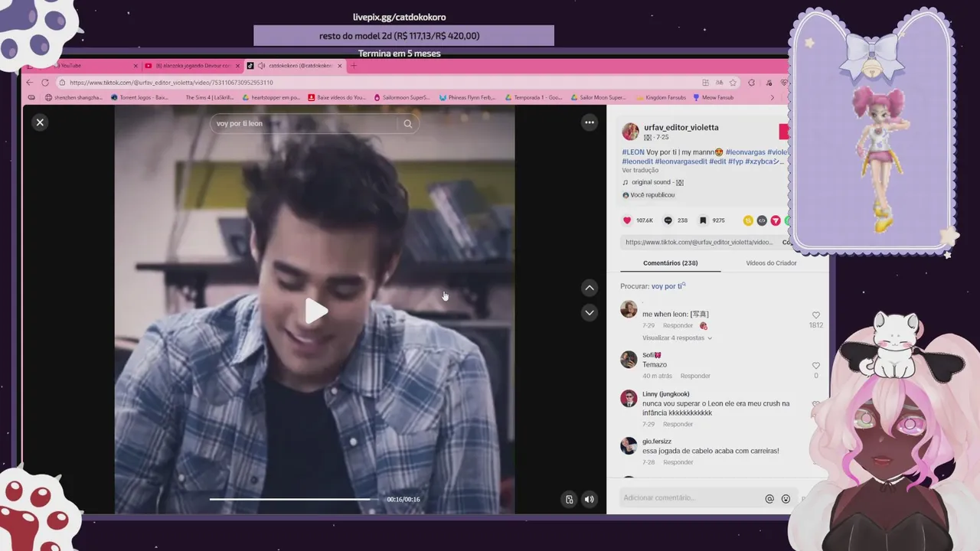This screenshot has height=551, width=980.
Task: Open 'Meow Fansub' bookmark
Action: 713,97
